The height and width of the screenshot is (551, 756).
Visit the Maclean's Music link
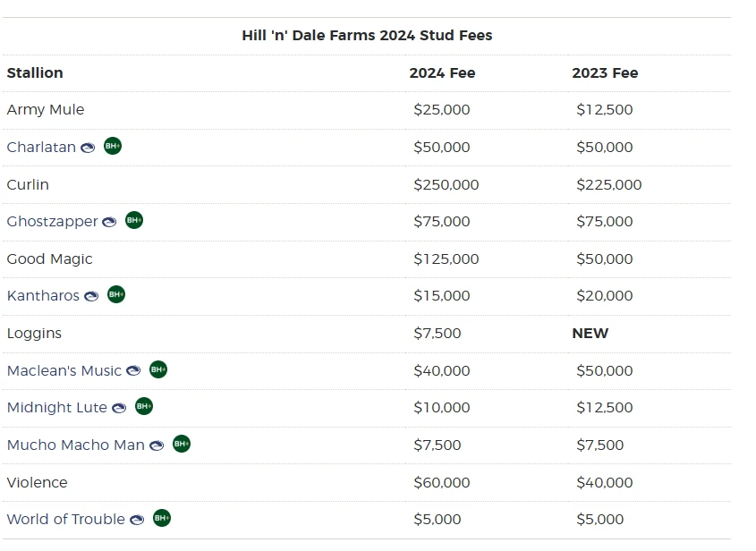pos(64,370)
